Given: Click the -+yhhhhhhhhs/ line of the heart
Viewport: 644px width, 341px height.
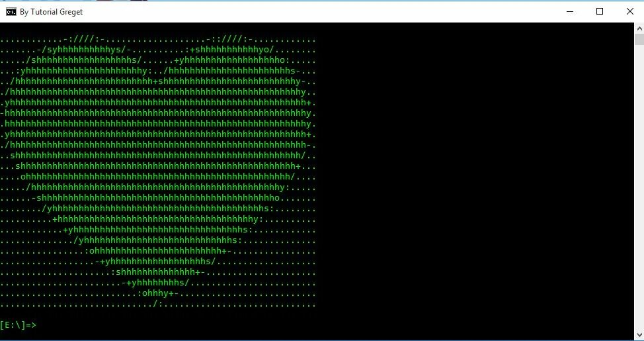Looking at the screenshot, I should pos(155,283).
